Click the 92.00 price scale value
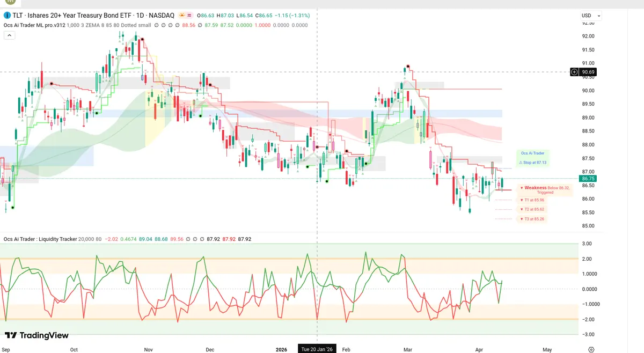This screenshot has width=644, height=353. pyautogui.click(x=588, y=36)
